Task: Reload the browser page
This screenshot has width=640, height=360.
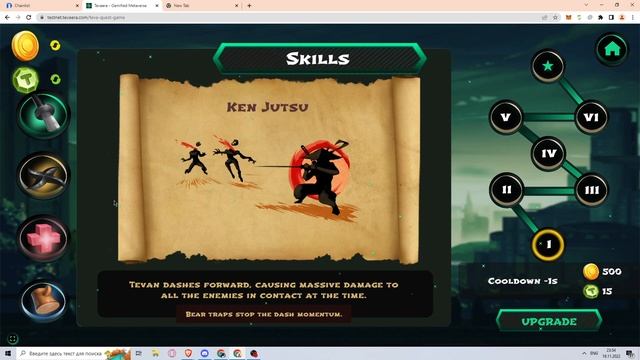Action: click(x=29, y=18)
